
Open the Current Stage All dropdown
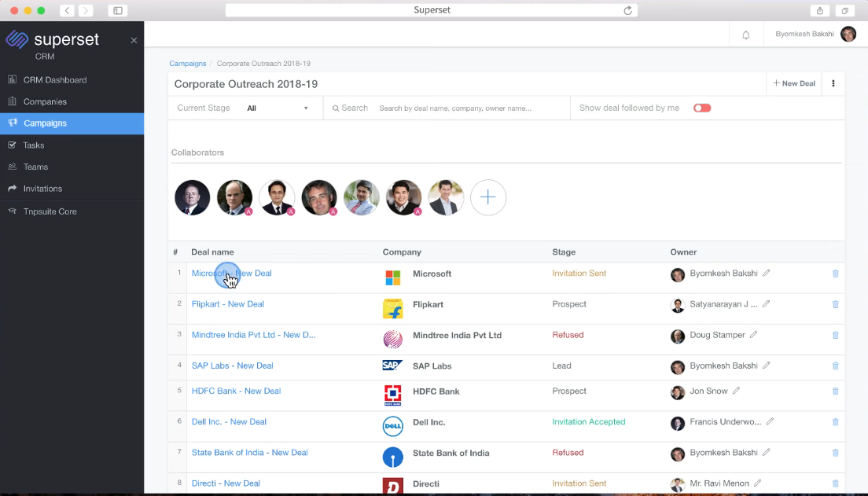click(277, 108)
